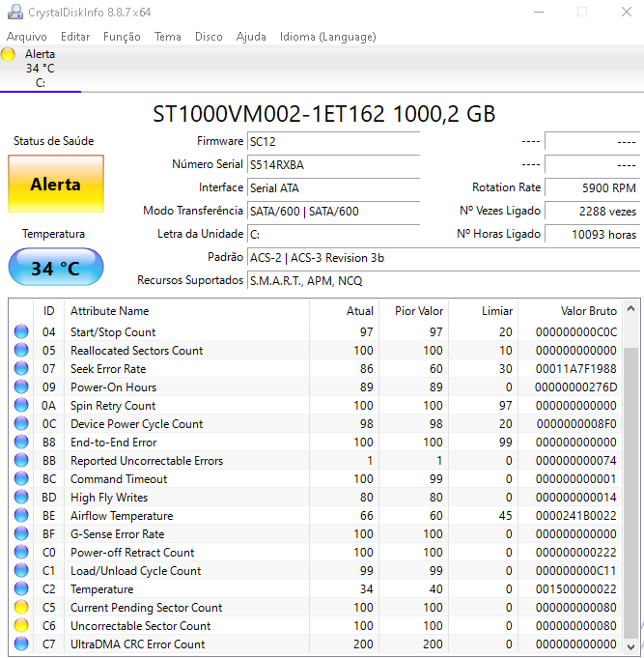Click the SMART list scroll down arrow
The height and width of the screenshot is (658, 644).
(631, 646)
